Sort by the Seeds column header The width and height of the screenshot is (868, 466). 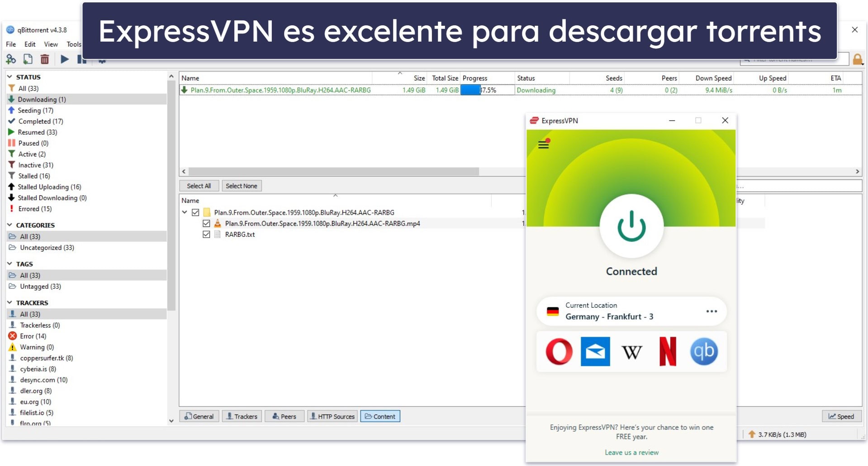(597, 78)
